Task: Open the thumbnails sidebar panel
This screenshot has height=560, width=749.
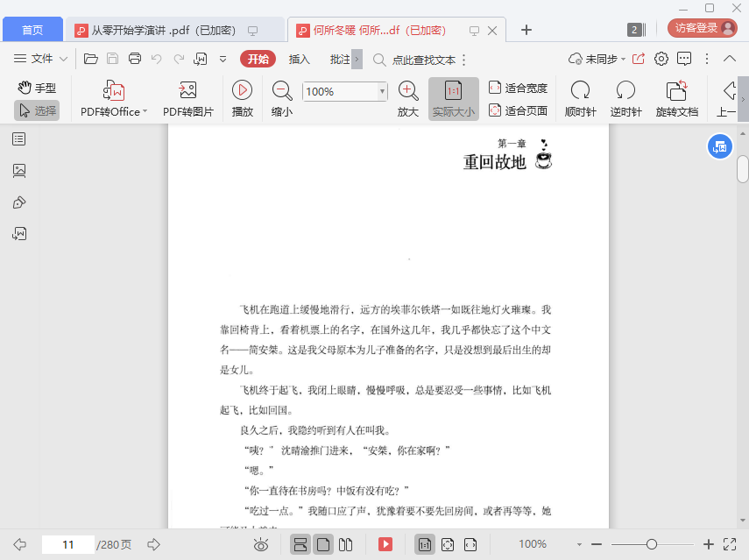Action: (19, 171)
